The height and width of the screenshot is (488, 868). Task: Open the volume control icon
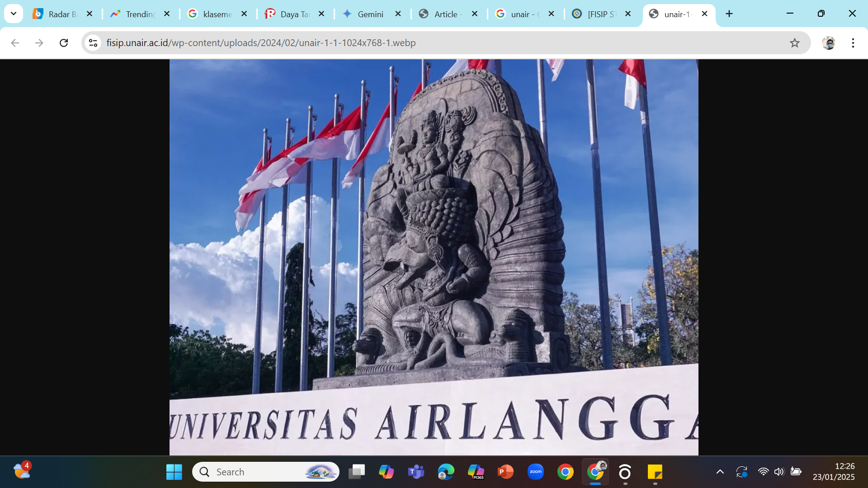coord(779,472)
